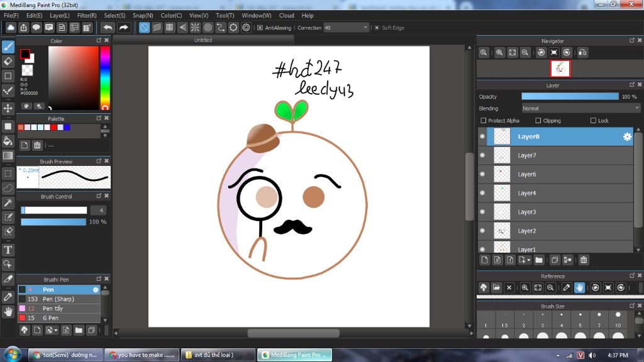Turn snap off with the highlighted icon

pyautogui.click(x=144, y=28)
